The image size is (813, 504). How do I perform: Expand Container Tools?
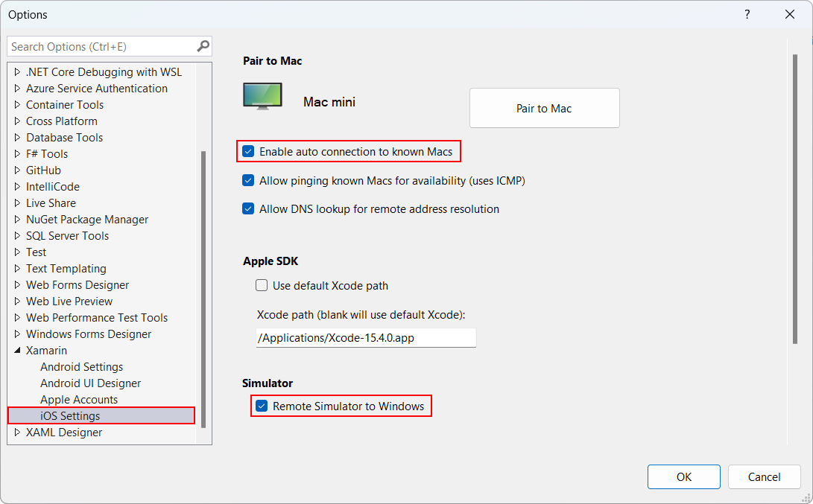(x=16, y=104)
